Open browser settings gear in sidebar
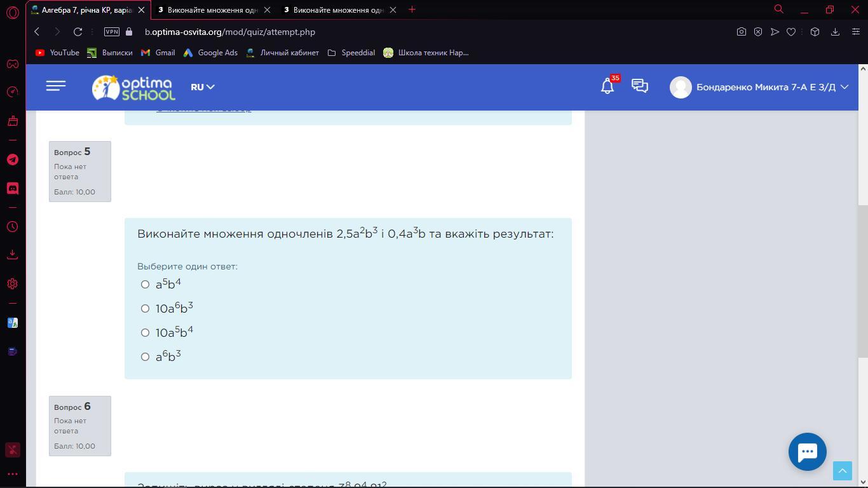Image resolution: width=868 pixels, height=488 pixels. 13,284
